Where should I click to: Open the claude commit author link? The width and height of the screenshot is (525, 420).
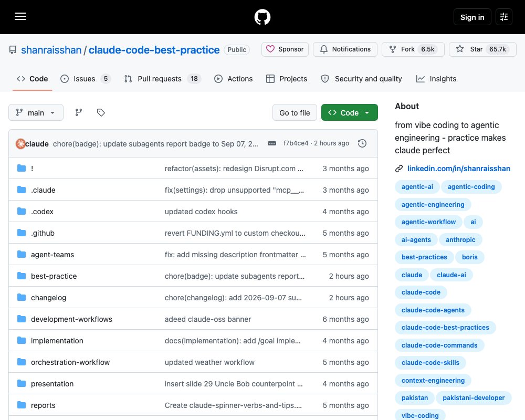coord(37,144)
